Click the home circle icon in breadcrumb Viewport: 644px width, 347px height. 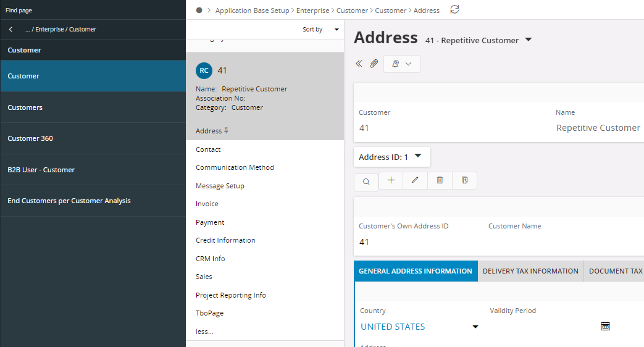coord(199,10)
